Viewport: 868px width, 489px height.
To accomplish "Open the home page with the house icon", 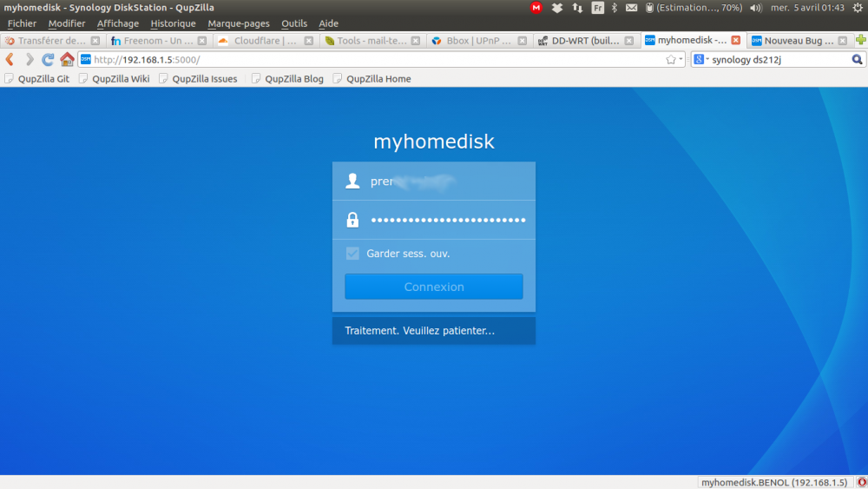I will point(67,59).
